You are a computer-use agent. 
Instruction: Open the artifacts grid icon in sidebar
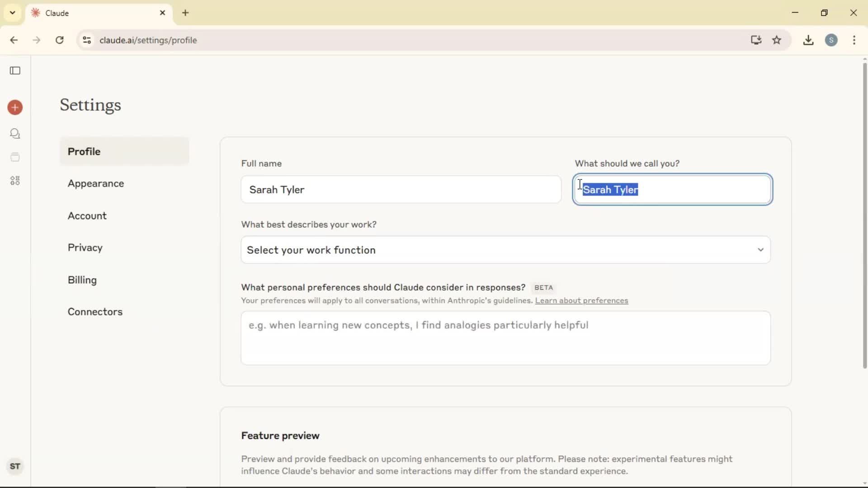[15, 181]
